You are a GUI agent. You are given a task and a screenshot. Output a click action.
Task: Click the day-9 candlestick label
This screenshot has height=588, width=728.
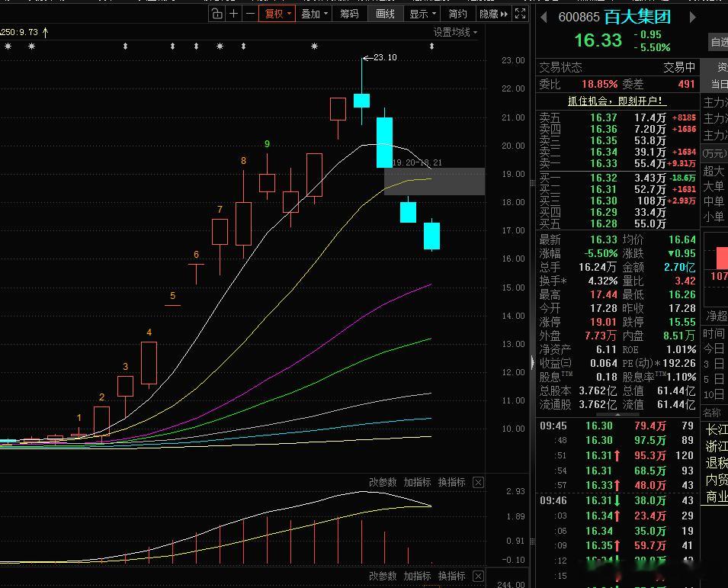[x=267, y=144]
